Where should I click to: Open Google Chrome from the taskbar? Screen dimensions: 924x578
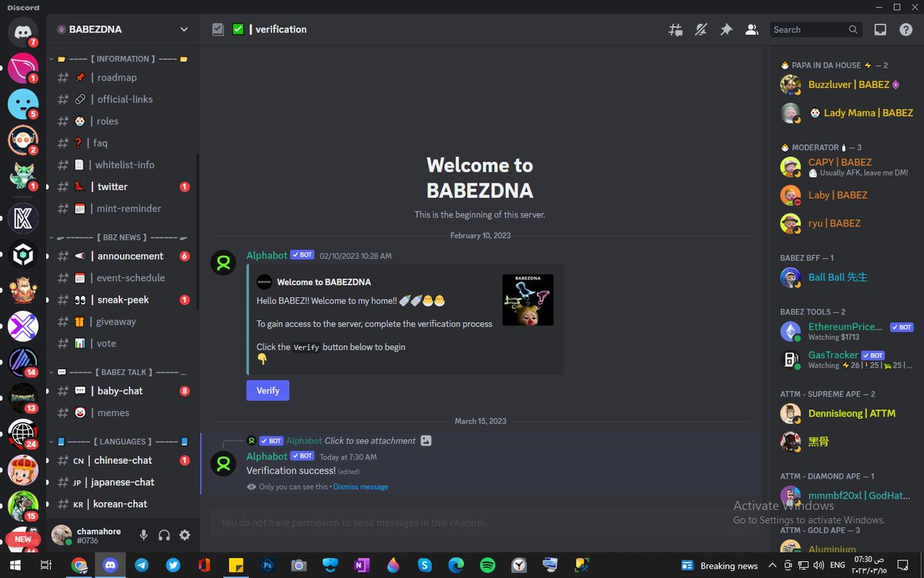[79, 565]
